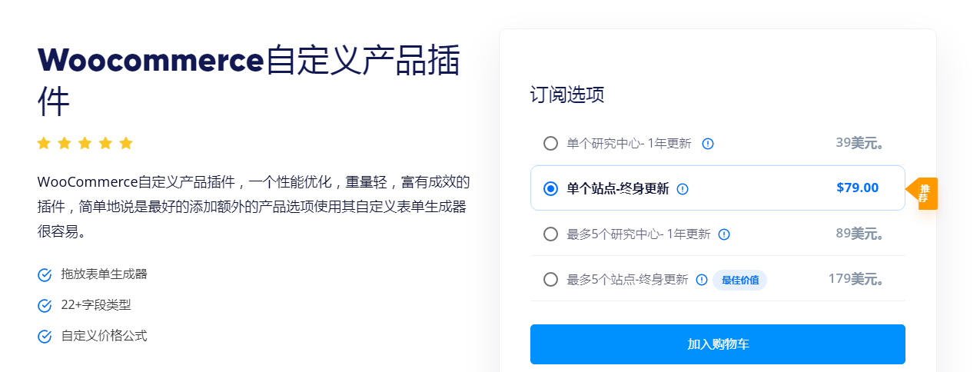980x372 pixels.
Task: Select 单个站点-终身更新 radio option
Action: [550, 188]
